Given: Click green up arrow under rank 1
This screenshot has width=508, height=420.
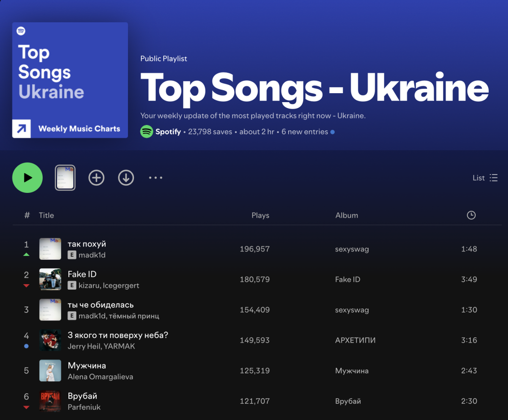Looking at the screenshot, I should pyautogui.click(x=27, y=254).
